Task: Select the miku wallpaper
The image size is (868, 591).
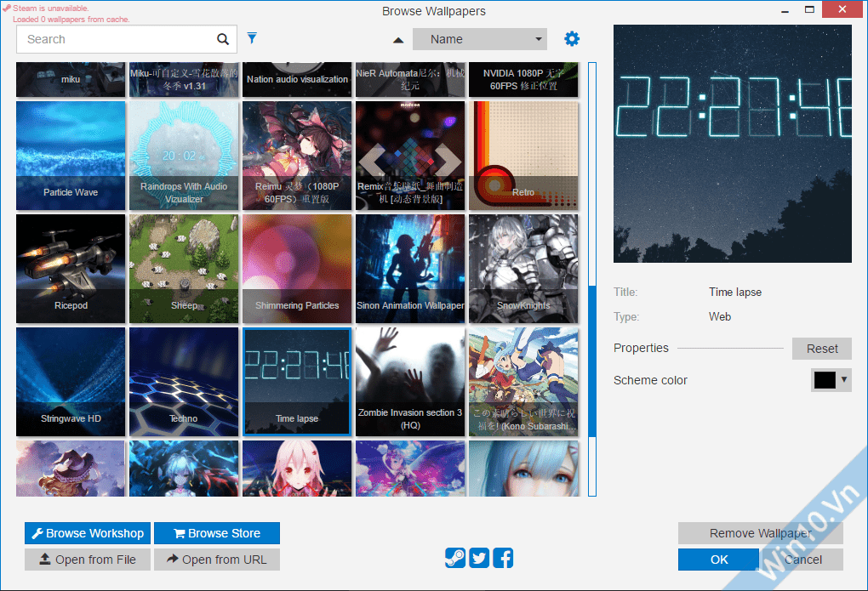Action: (71, 80)
